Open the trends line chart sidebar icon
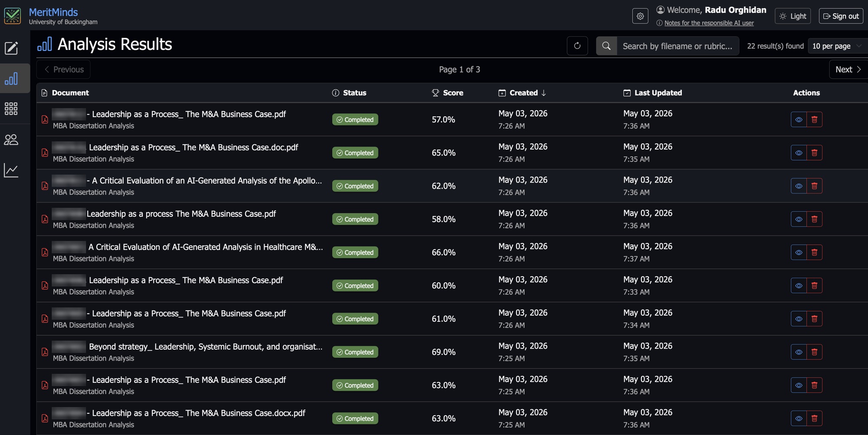Viewport: 868px width, 435px height. (x=11, y=170)
